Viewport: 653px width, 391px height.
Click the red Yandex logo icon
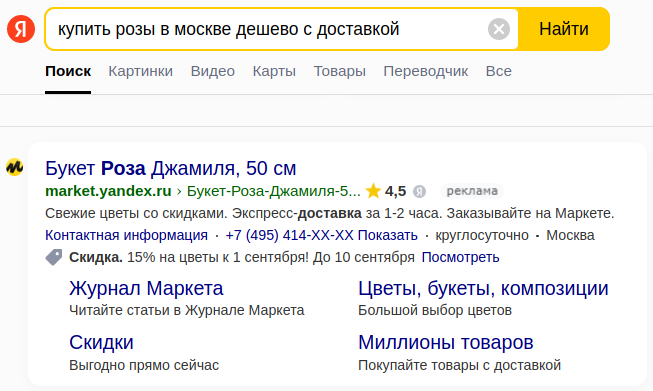[x=21, y=29]
